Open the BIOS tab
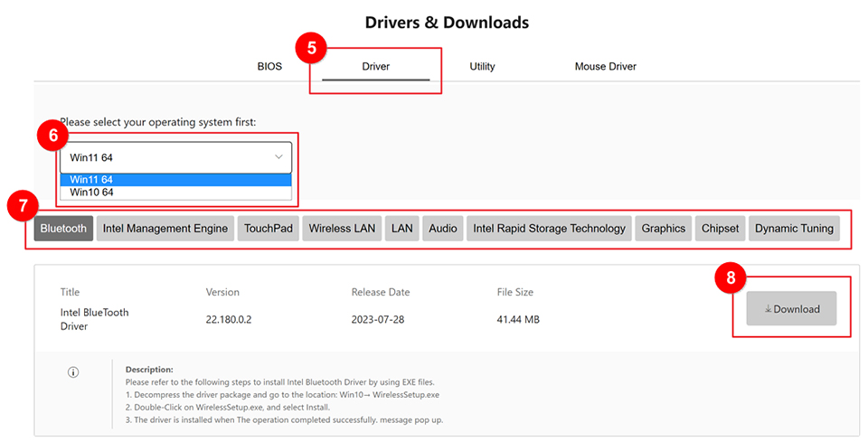This screenshot has height=442, width=868. (x=269, y=66)
